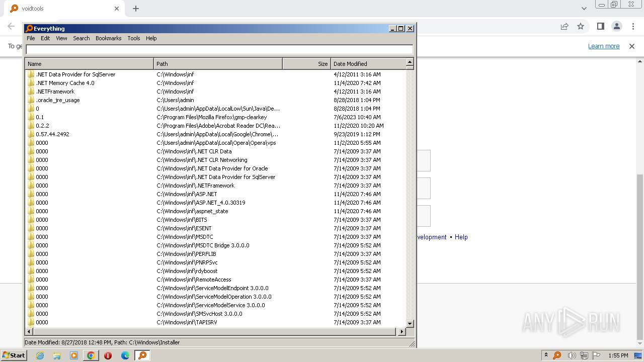Sort results by Size column header
The image size is (644, 362).
pos(306,64)
